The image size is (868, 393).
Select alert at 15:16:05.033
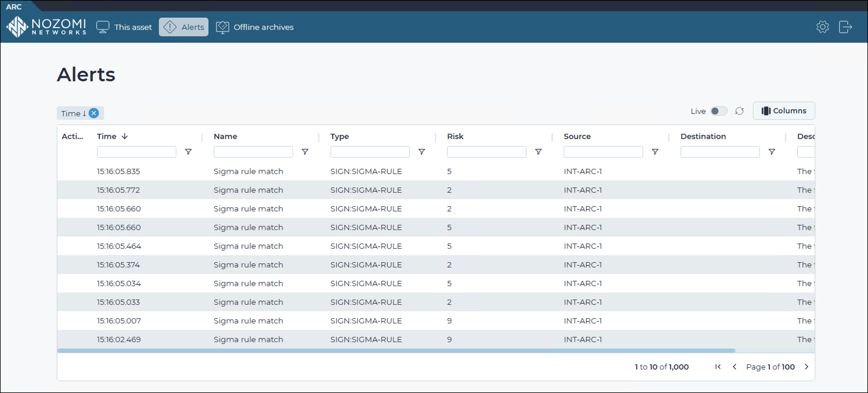pyautogui.click(x=436, y=302)
